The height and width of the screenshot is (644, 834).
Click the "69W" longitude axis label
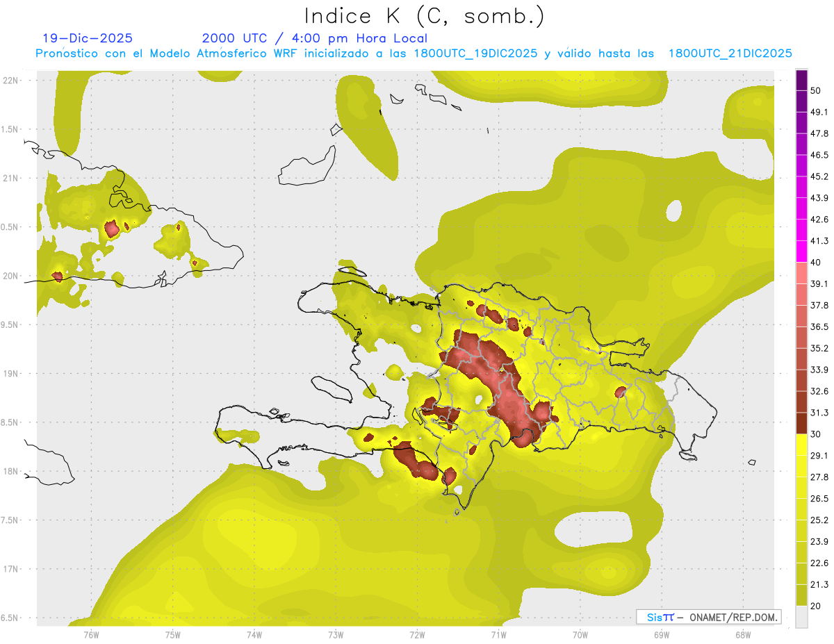pyautogui.click(x=662, y=634)
